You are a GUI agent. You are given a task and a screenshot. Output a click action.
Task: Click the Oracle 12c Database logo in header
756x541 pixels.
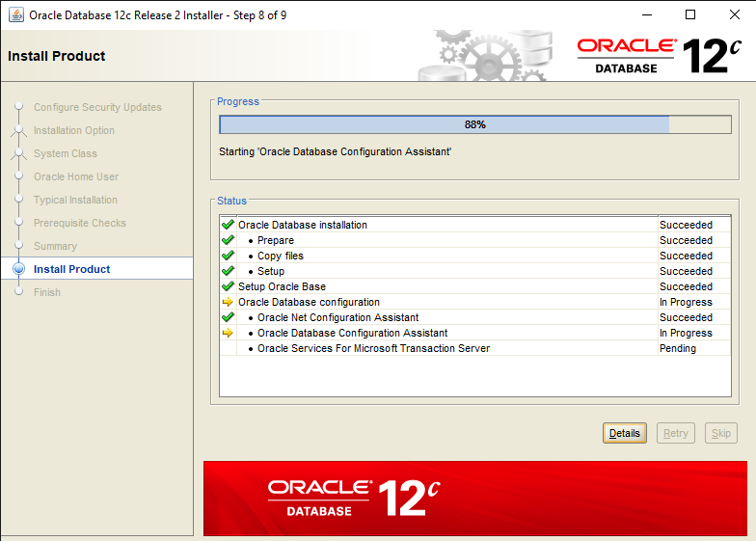[660, 56]
